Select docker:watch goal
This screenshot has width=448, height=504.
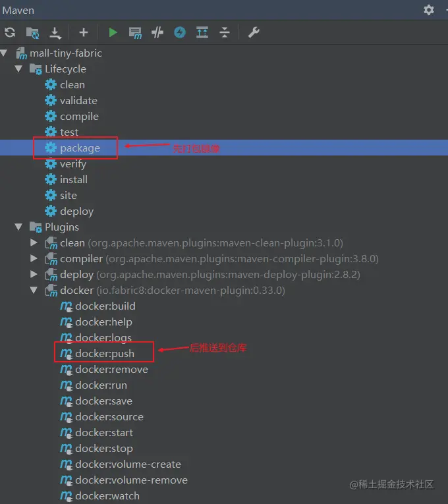click(x=107, y=495)
